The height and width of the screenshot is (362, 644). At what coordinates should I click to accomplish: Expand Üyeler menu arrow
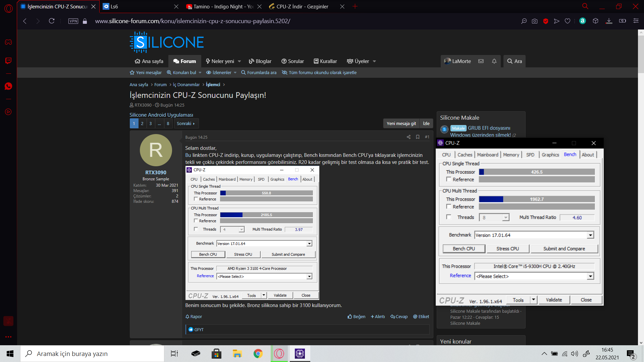click(x=374, y=61)
